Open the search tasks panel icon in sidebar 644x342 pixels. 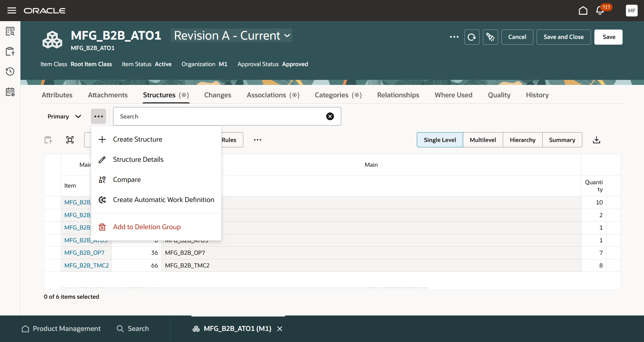point(10,32)
